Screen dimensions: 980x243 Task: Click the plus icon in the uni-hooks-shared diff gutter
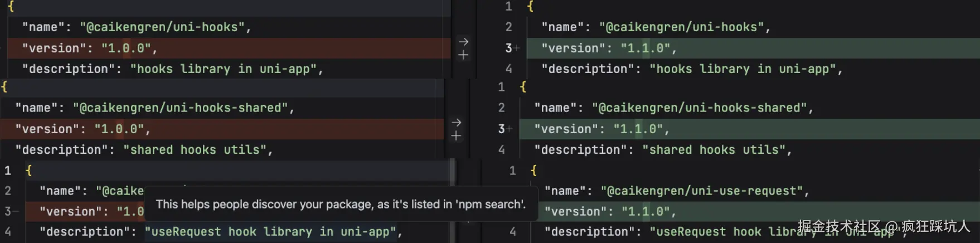(456, 135)
